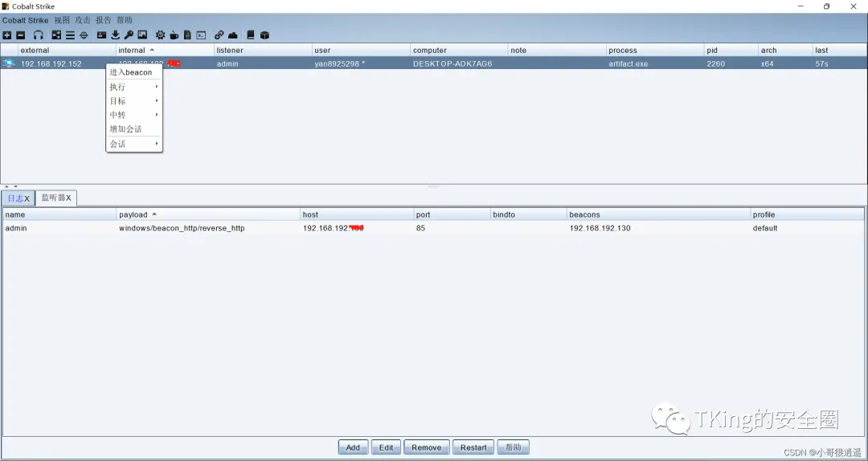Sort listeners by the profile column header
Viewport: 868px width, 461px height.
[807, 214]
